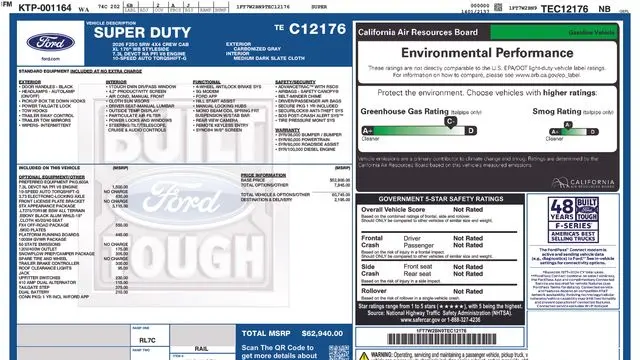
Task: Click the Smog Rating label
Action: click(557, 111)
